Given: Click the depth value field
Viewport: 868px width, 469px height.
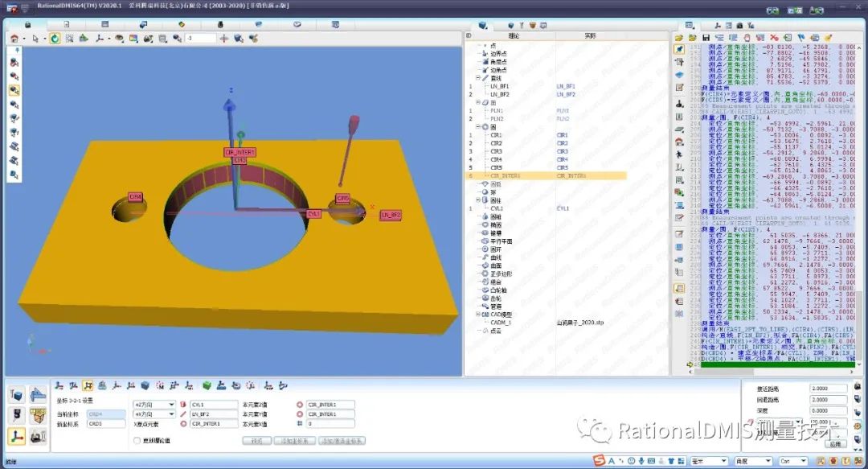Looking at the screenshot, I should (828, 411).
